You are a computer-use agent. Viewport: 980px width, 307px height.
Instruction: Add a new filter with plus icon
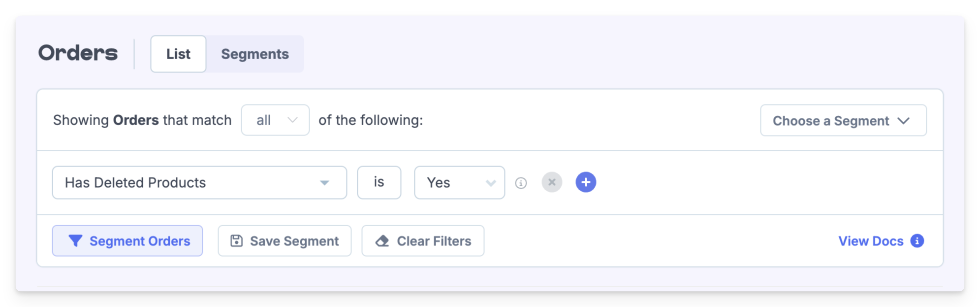point(585,182)
